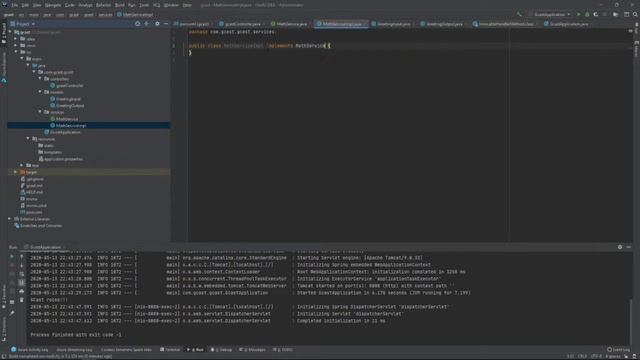Click print icon in Run panel
This screenshot has width=640, height=360.
click(x=22, y=291)
